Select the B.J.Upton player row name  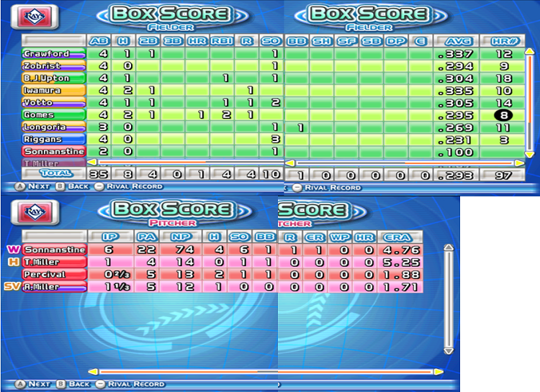[54, 78]
